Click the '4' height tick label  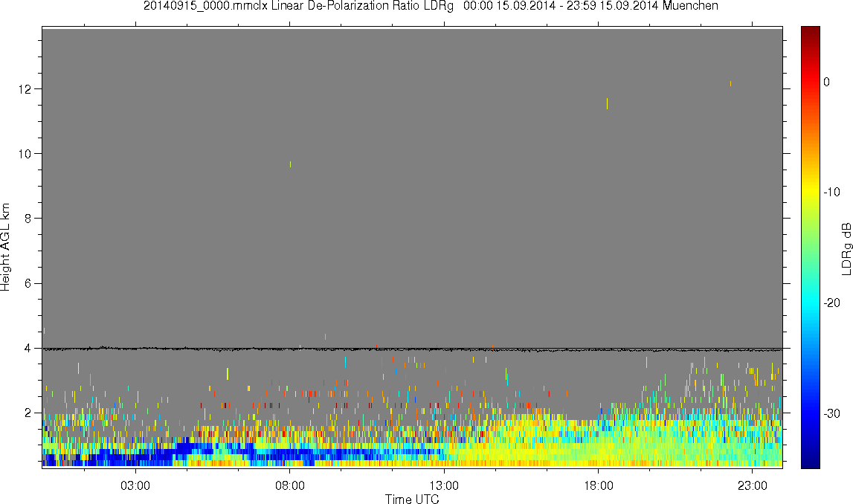(x=28, y=349)
